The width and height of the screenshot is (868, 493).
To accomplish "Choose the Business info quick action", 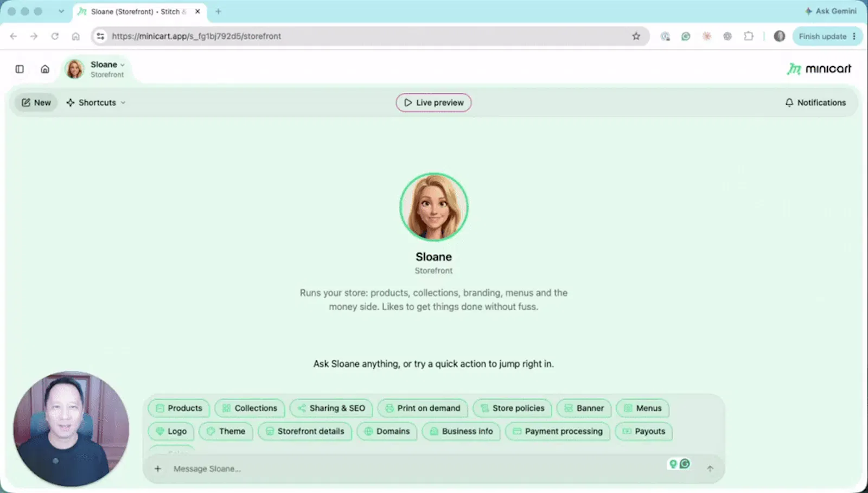I will click(x=461, y=431).
